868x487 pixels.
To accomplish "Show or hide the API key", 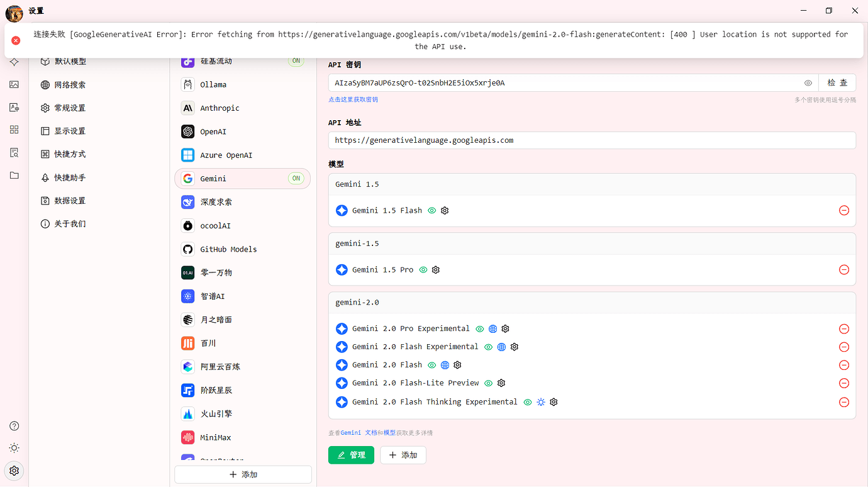I will click(x=808, y=83).
